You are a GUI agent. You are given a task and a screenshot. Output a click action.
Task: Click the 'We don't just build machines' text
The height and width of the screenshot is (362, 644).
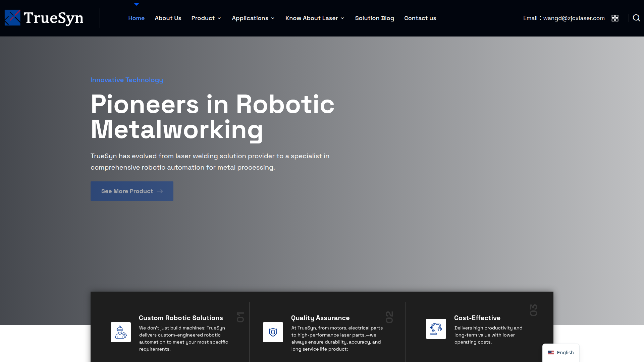183,339
